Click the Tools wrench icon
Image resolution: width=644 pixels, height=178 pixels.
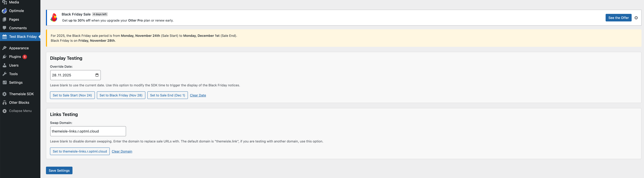tap(5, 74)
